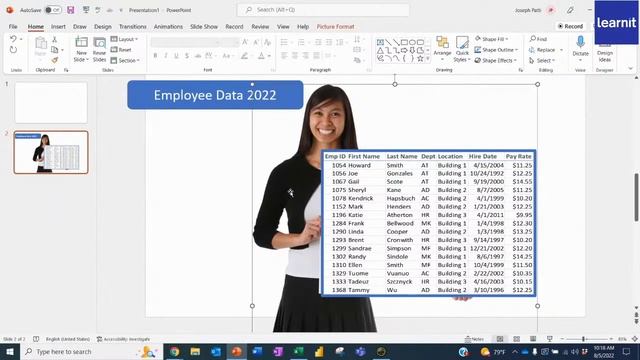Open the Slide Show tab
Image resolution: width=640 pixels, height=360 pixels.
click(x=204, y=27)
